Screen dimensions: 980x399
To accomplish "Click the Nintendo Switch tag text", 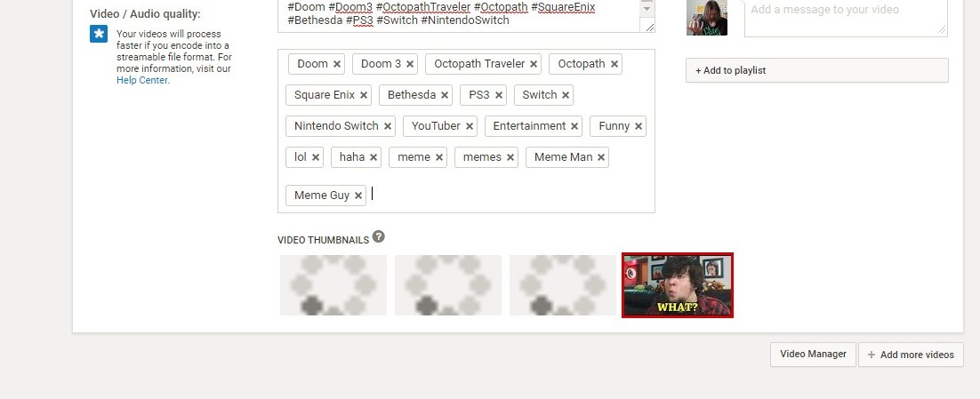I will (336, 126).
